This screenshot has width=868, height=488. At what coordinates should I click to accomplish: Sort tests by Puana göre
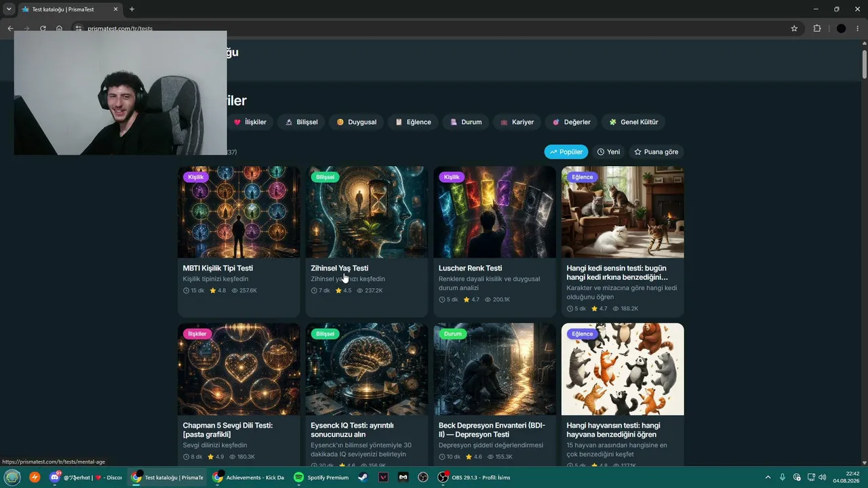point(656,152)
